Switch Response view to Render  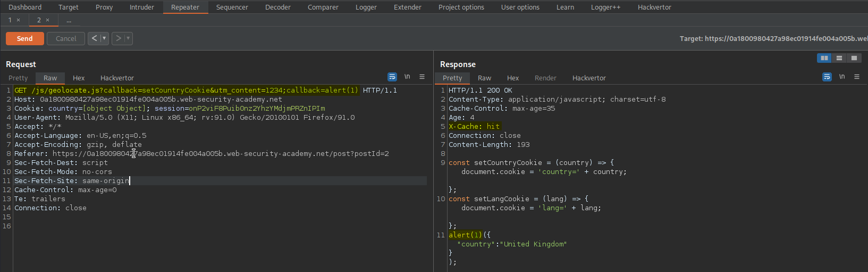pos(545,78)
